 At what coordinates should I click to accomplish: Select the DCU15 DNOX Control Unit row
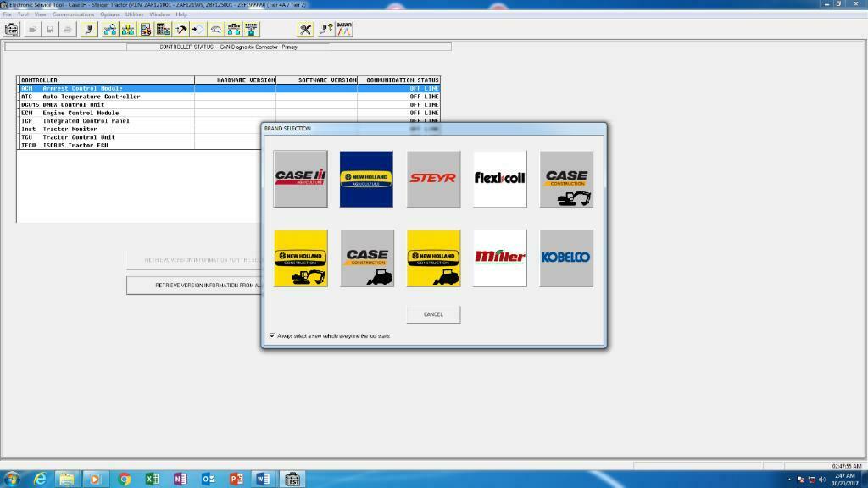[x=229, y=104]
